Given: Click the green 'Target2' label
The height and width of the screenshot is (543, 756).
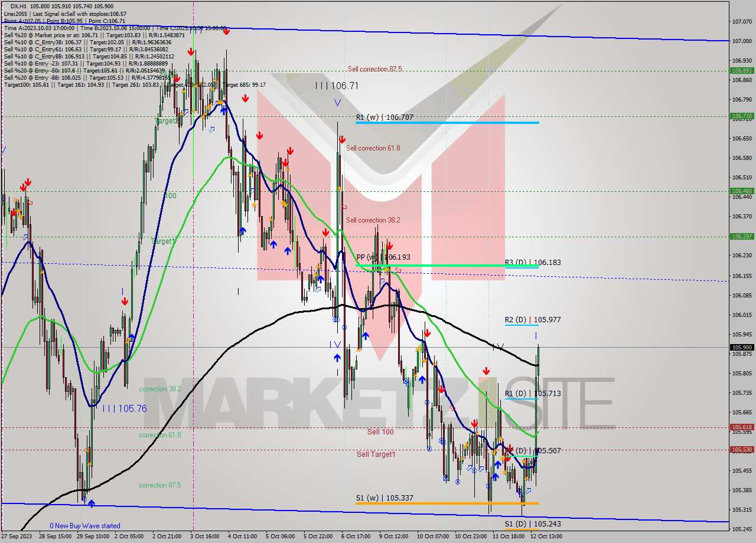Looking at the screenshot, I should pyautogui.click(x=167, y=121).
